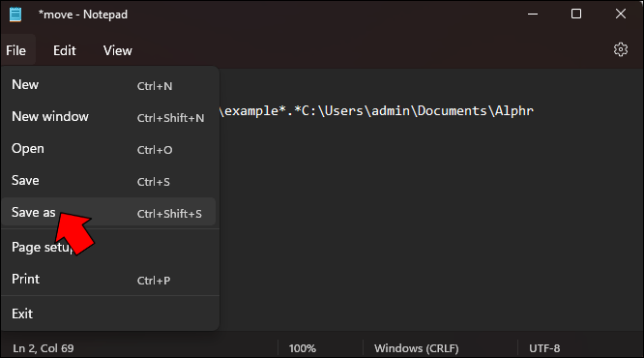Screen dimensions: 644x358
Task: Click the Notepad app icon in title bar
Action: (15, 15)
